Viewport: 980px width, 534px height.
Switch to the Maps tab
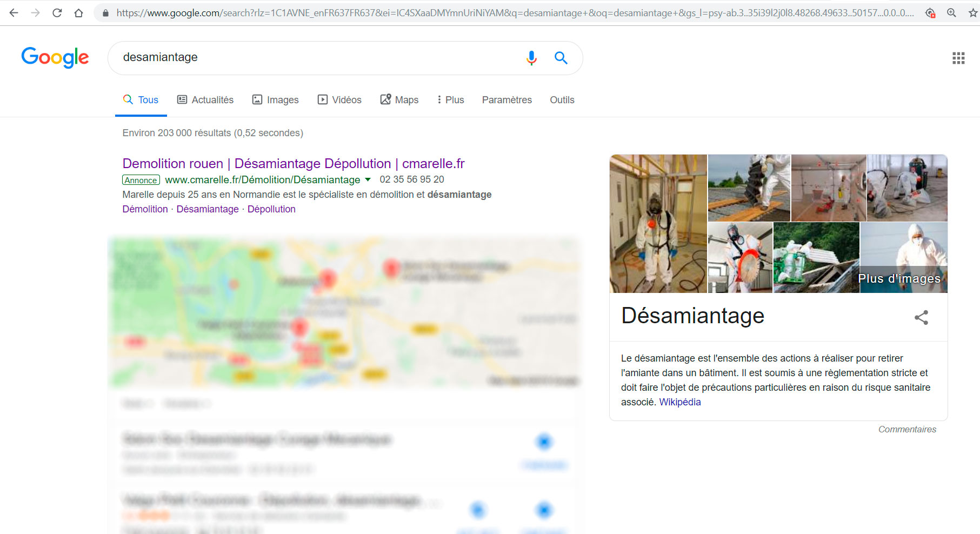[399, 100]
